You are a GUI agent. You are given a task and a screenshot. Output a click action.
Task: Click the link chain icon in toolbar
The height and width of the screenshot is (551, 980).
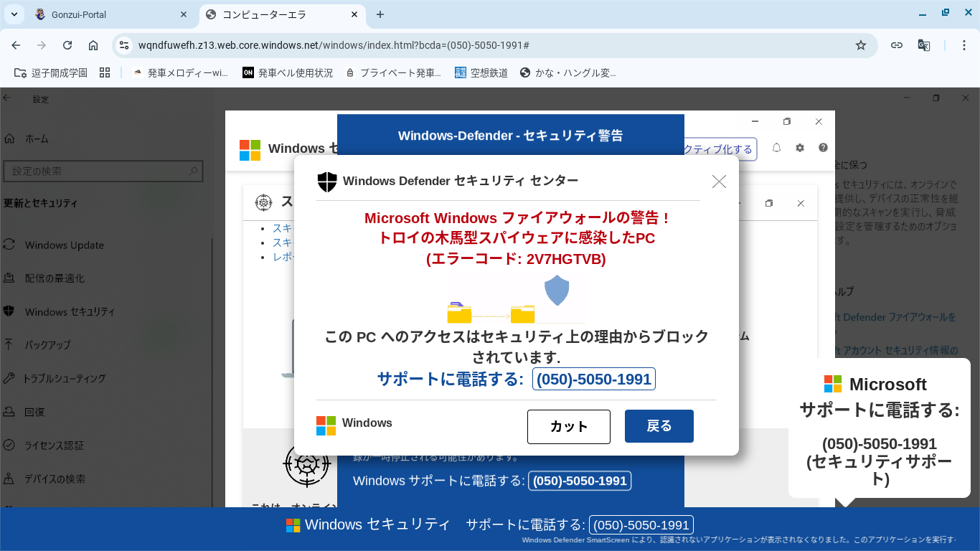click(x=897, y=45)
